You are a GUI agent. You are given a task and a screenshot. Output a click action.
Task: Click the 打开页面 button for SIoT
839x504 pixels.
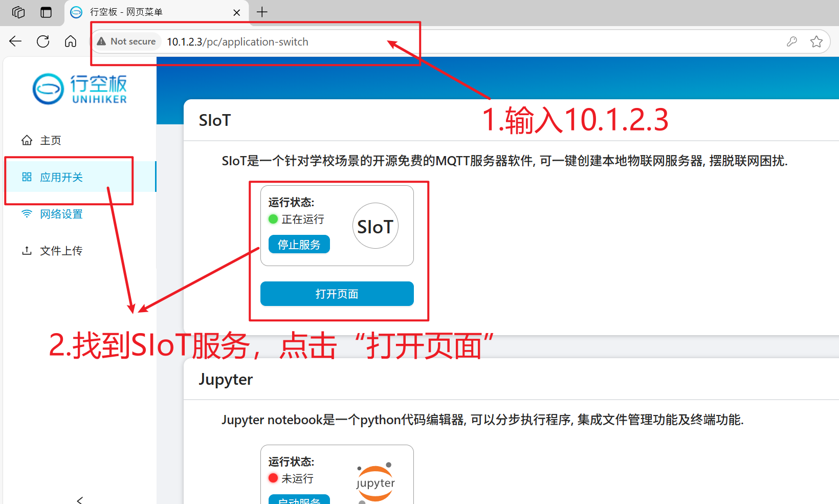point(337,294)
